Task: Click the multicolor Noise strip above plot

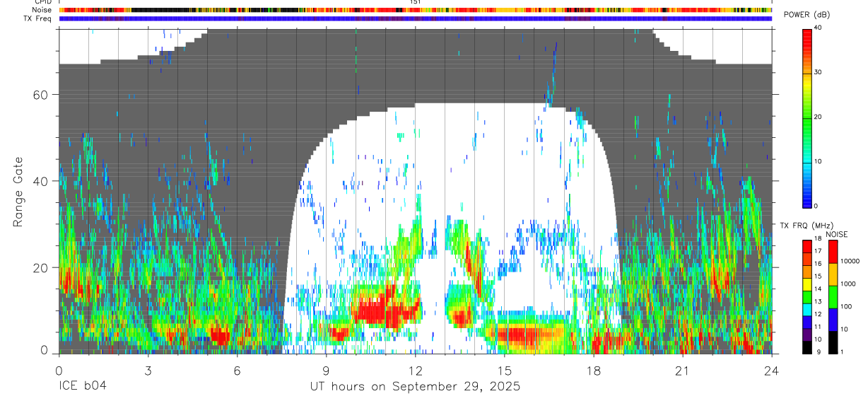Action: [416, 10]
